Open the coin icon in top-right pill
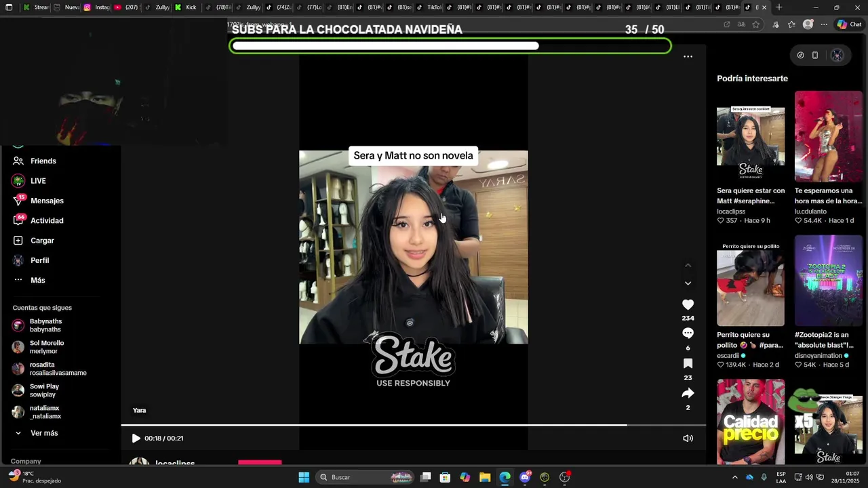Viewport: 868px width, 488px height. [x=800, y=56]
